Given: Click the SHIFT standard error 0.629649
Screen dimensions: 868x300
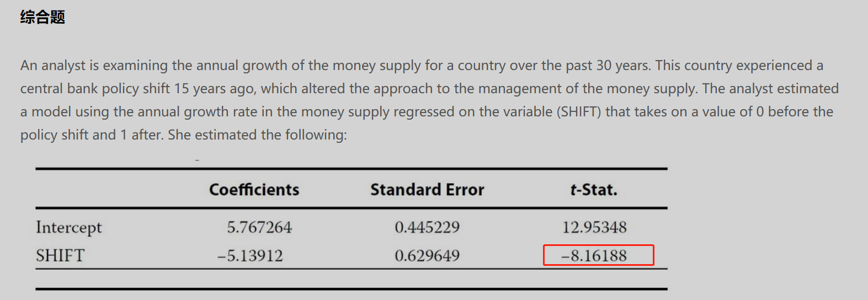Looking at the screenshot, I should 427,256.
